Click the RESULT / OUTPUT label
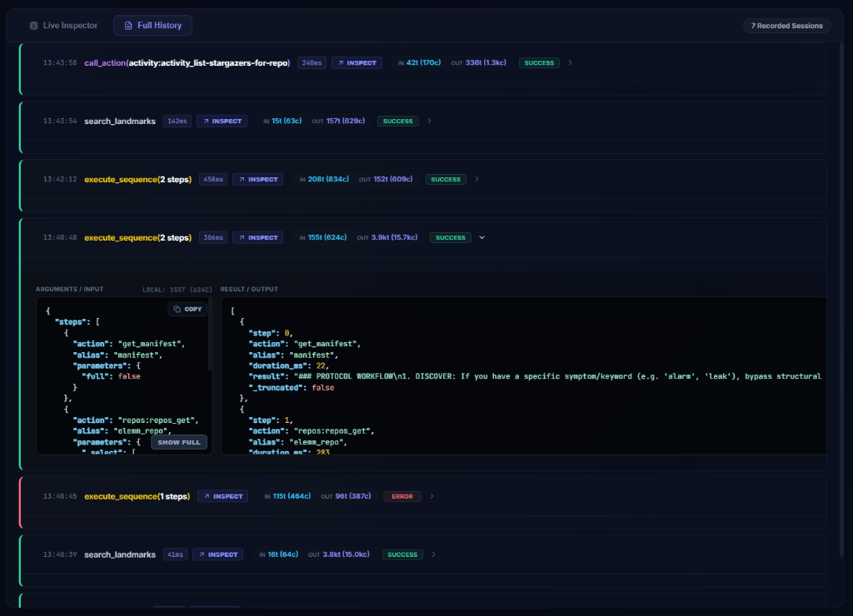Viewport: 853px width, 616px height. point(249,289)
